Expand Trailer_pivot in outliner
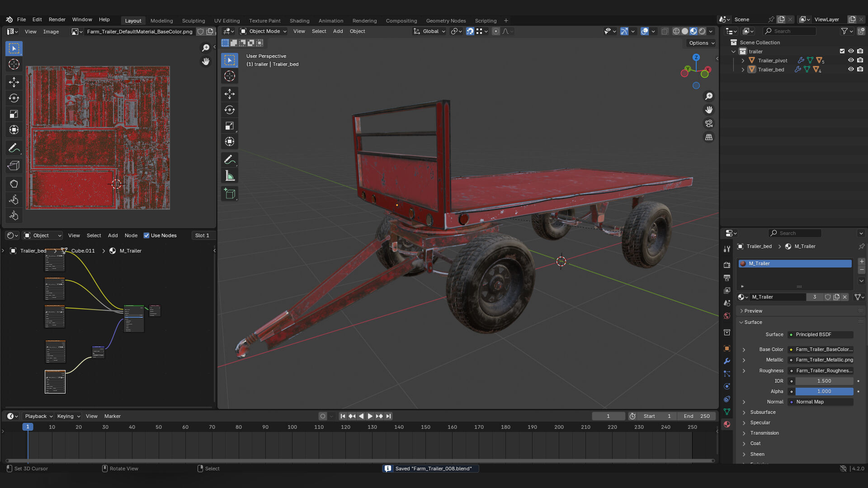This screenshot has width=868, height=488. [742, 61]
